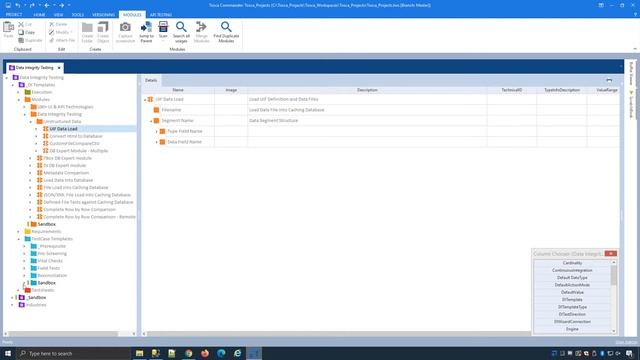This screenshot has height=360, width=640.
Task: Open File Explorer from the taskbar
Action: click(x=140, y=353)
